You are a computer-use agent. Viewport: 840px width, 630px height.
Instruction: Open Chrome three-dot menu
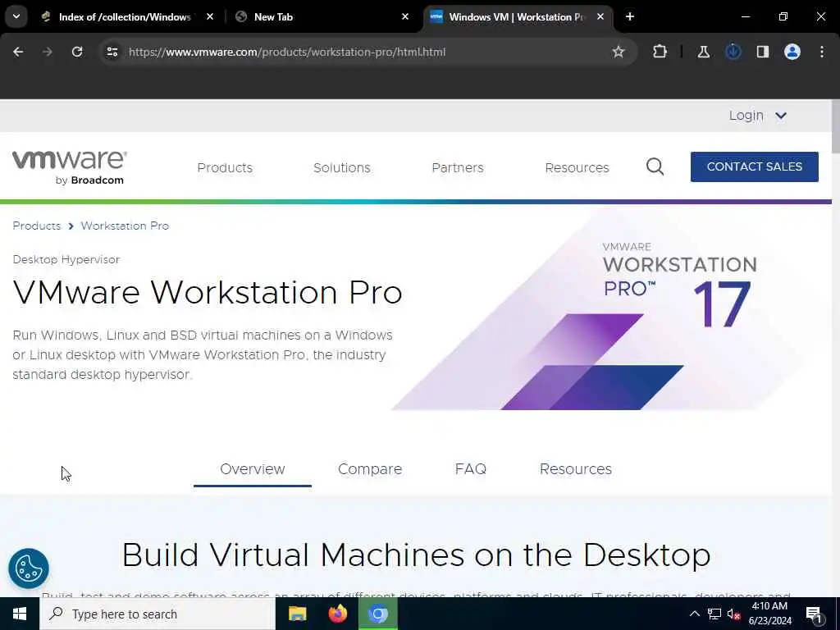click(x=822, y=52)
